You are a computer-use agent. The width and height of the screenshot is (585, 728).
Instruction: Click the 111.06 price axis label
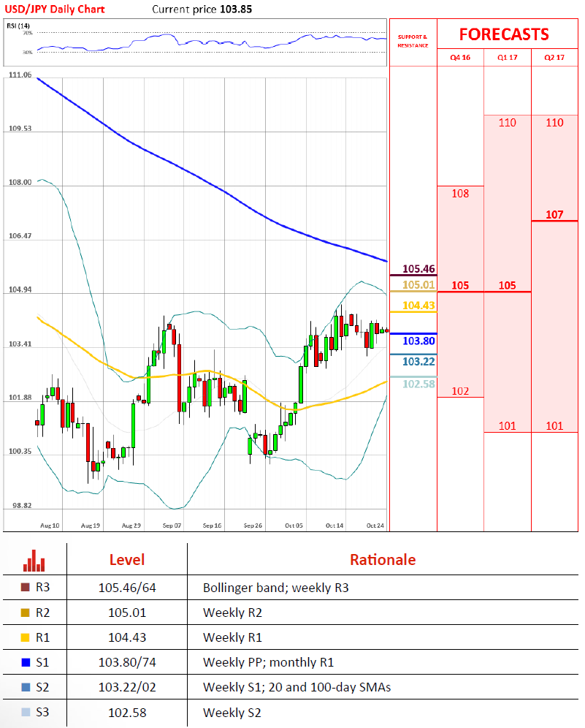click(20, 75)
